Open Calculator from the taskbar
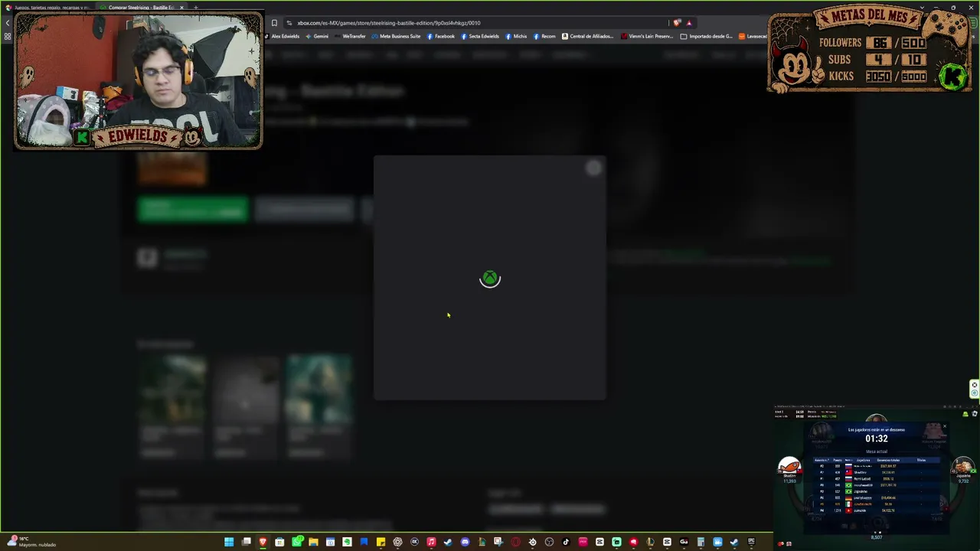The height and width of the screenshot is (551, 980). pos(701,543)
